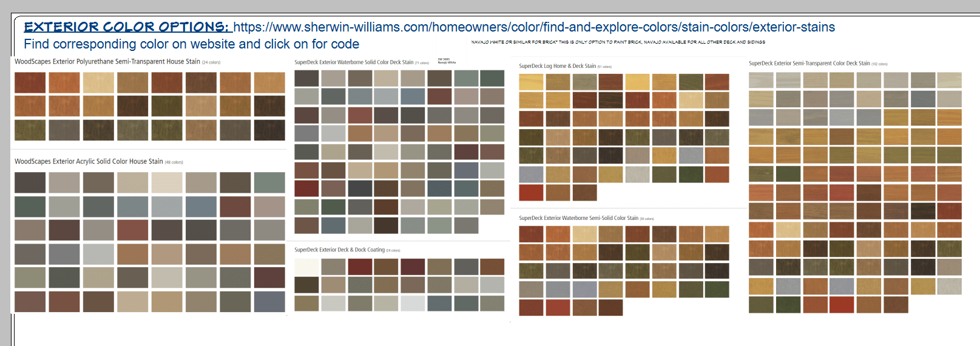Click the Navajo White brick paint note
This screenshot has width=980, height=346.
pos(618,42)
